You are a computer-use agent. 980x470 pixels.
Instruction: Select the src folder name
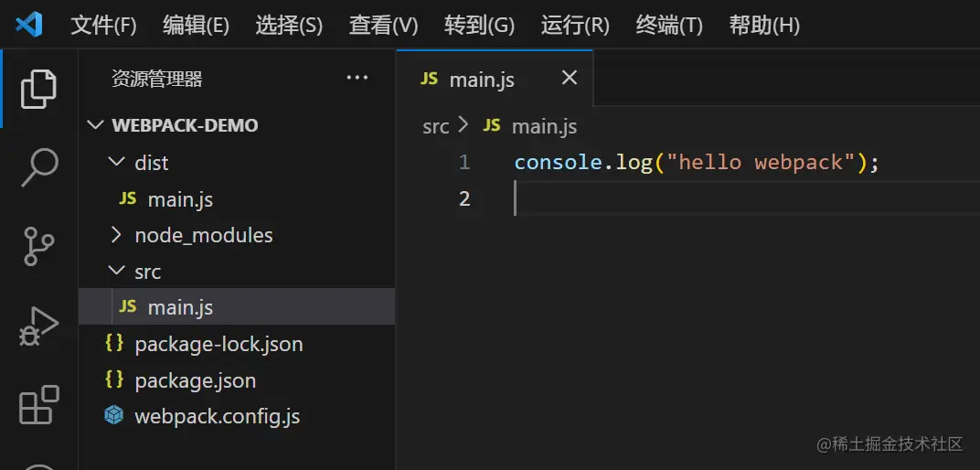pyautogui.click(x=148, y=272)
